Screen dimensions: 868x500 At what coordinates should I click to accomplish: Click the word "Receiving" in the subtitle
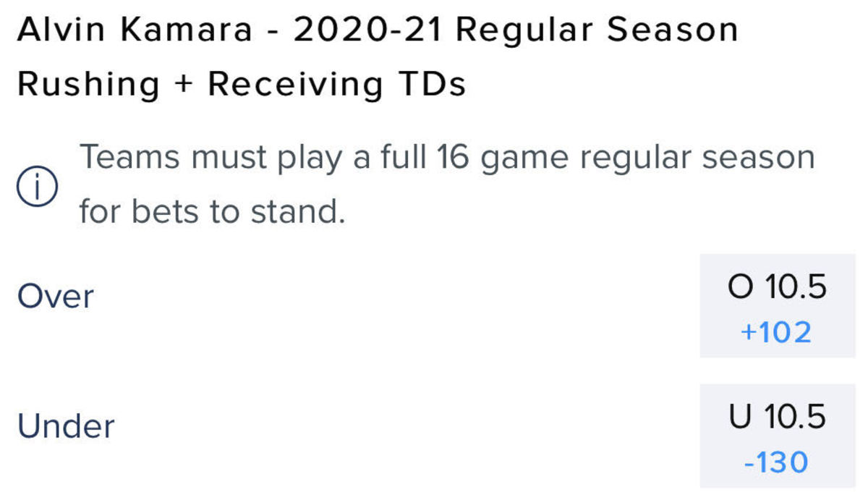click(x=295, y=85)
